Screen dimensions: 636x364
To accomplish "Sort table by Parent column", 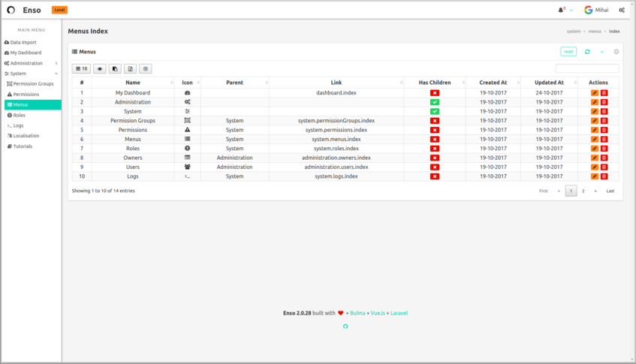I will tap(234, 83).
